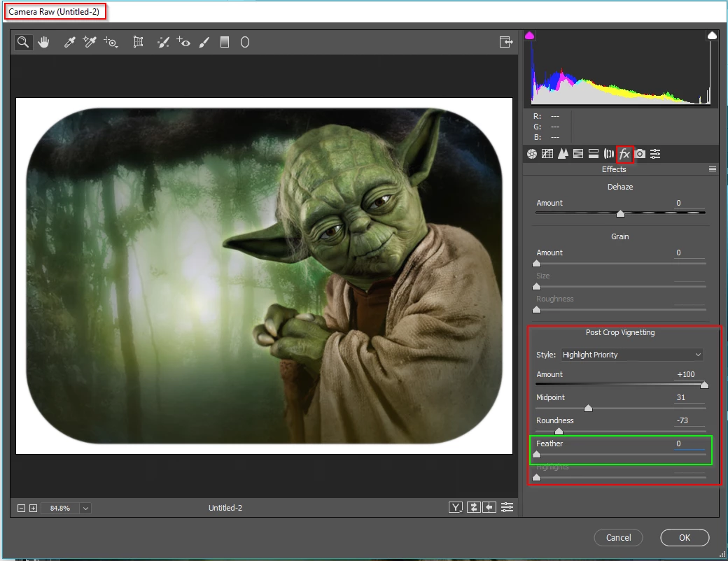The height and width of the screenshot is (561, 728).
Task: Toggle shadow clipping warning in histogram
Action: (529, 36)
